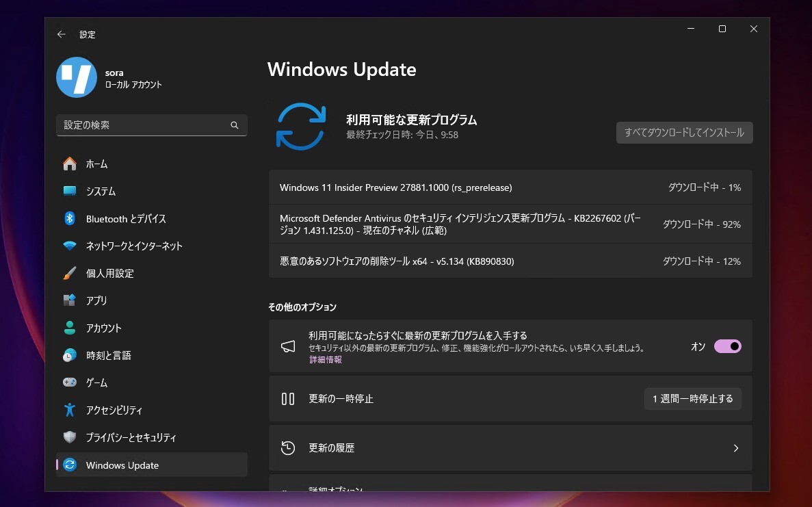
Task: Minimize the Settings window
Action: (x=691, y=29)
